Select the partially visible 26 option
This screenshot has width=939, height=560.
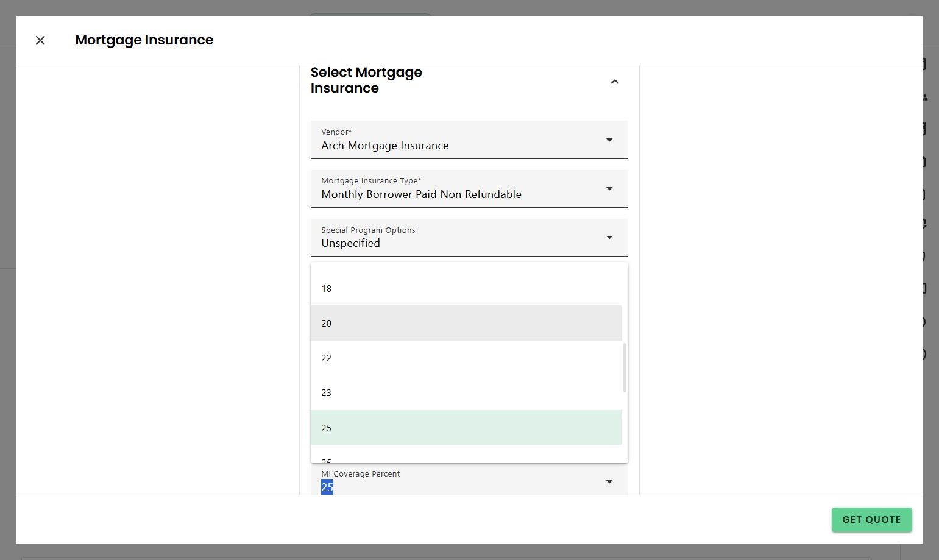coord(327,461)
